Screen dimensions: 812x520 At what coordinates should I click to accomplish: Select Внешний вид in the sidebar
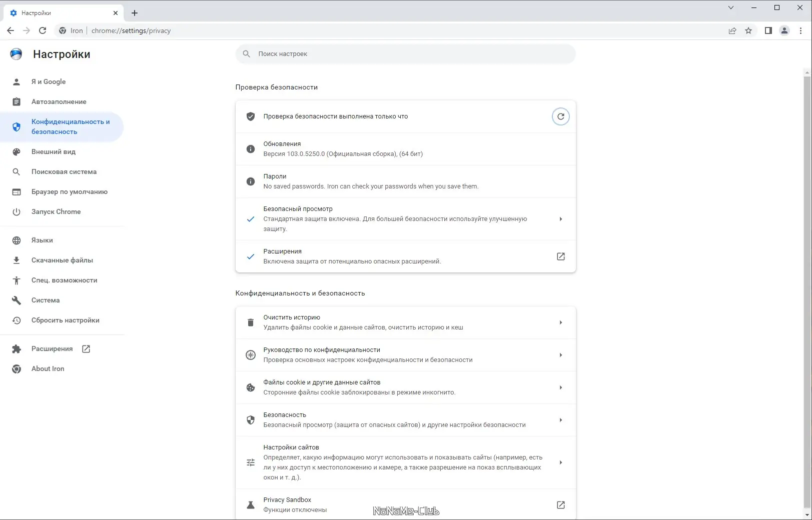[54, 151]
